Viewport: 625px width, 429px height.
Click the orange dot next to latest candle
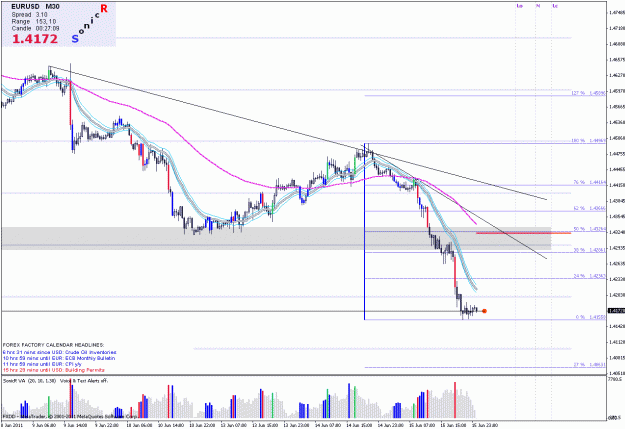484,311
